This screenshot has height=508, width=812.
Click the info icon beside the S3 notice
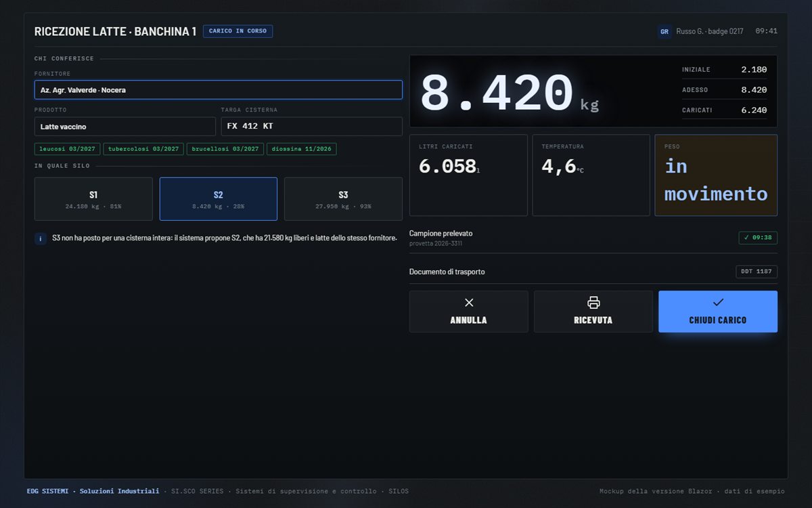pyautogui.click(x=41, y=238)
